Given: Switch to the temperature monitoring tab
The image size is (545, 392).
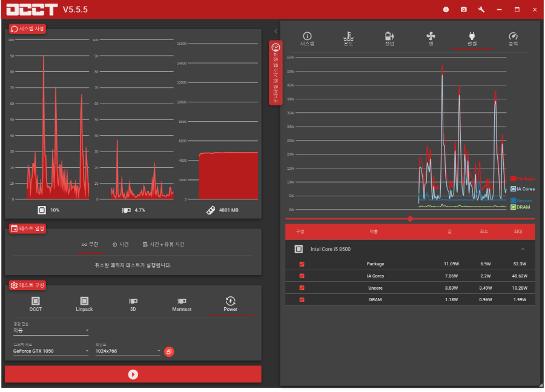Looking at the screenshot, I should click(x=348, y=39).
